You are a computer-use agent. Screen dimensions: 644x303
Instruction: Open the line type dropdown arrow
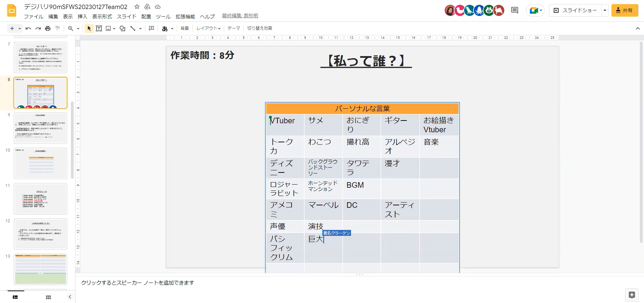click(140, 28)
